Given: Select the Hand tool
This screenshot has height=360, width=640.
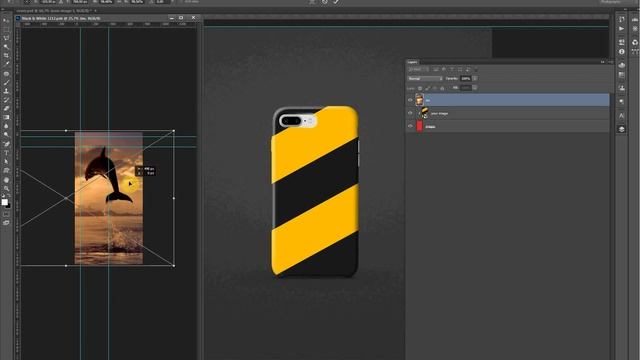Looking at the screenshot, I should tap(6, 180).
